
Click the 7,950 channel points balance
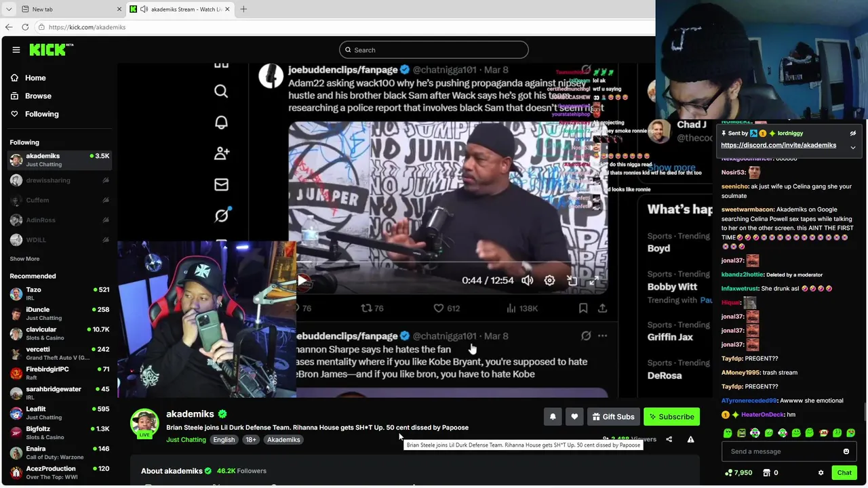tap(738, 472)
